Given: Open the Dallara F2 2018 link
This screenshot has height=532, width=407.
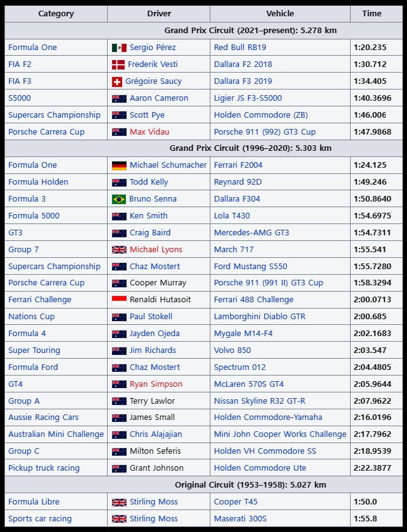Looking at the screenshot, I should (x=243, y=64).
